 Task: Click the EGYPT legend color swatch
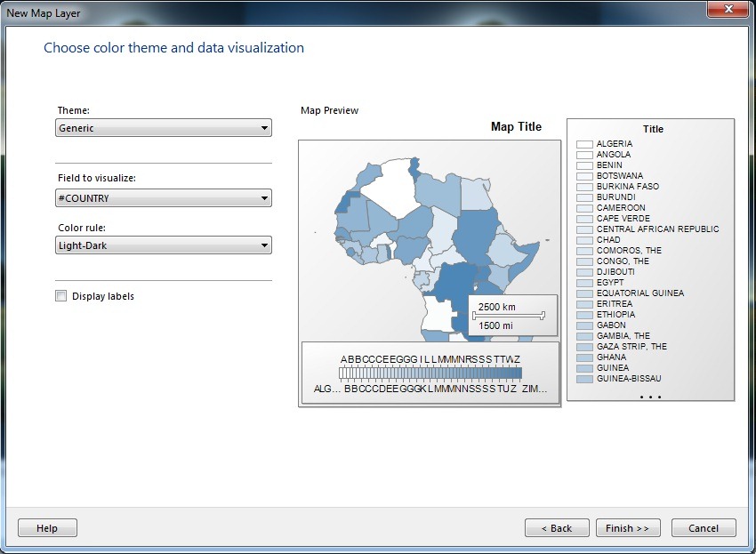(x=584, y=283)
